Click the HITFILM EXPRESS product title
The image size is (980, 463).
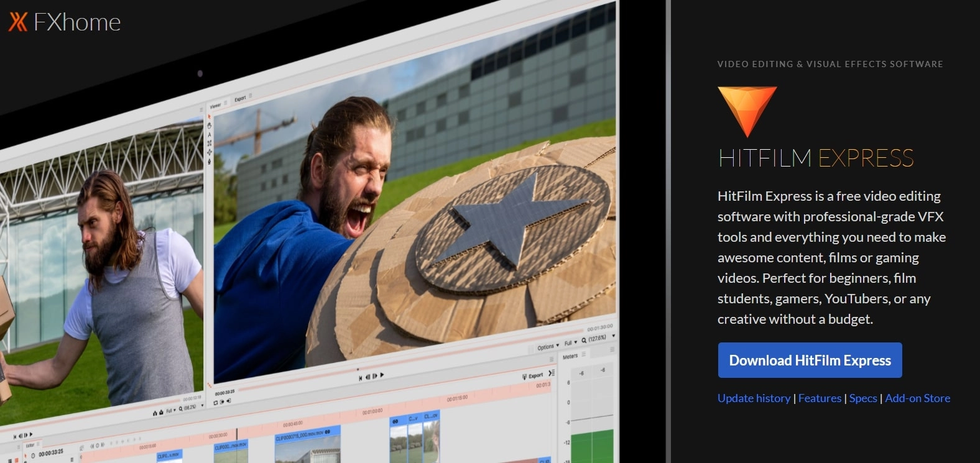click(816, 158)
